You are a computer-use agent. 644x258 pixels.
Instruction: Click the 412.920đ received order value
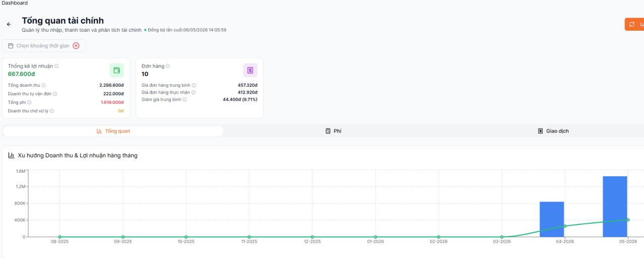248,92
